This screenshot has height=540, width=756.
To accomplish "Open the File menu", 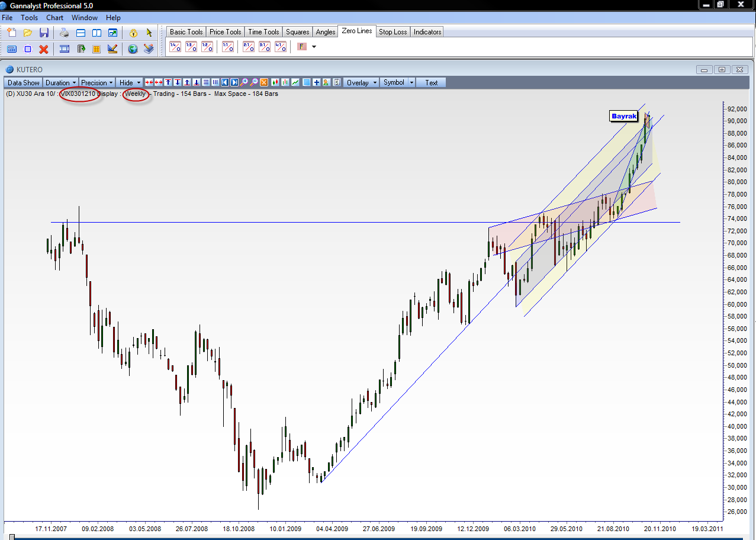I will 7,18.
